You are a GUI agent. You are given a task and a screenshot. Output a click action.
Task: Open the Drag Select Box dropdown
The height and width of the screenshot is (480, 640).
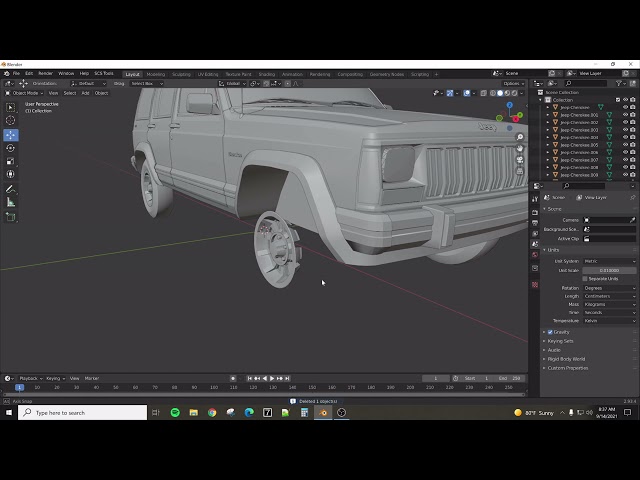tap(147, 83)
